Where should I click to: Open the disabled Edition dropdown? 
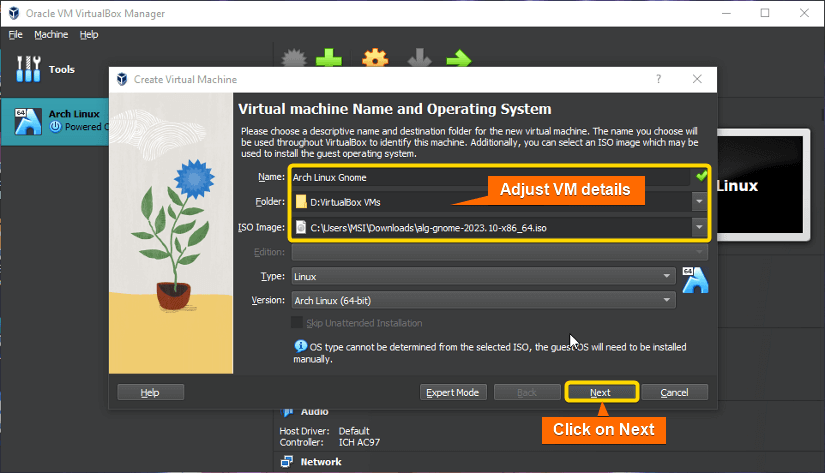click(x=499, y=252)
